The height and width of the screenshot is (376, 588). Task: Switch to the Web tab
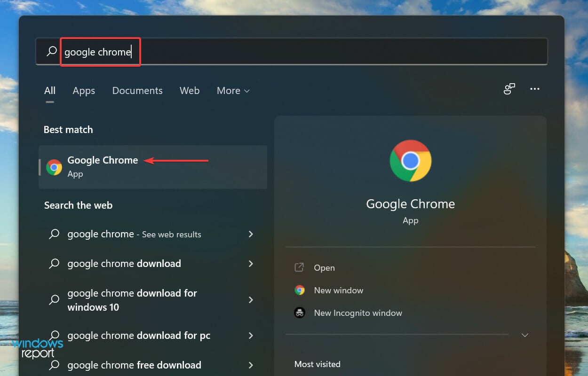[190, 91]
